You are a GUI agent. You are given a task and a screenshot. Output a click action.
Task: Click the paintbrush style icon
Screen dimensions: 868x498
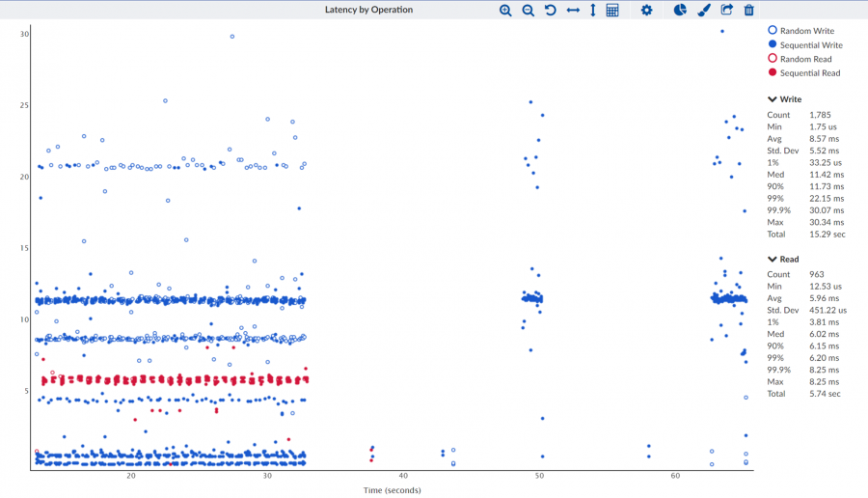click(704, 10)
